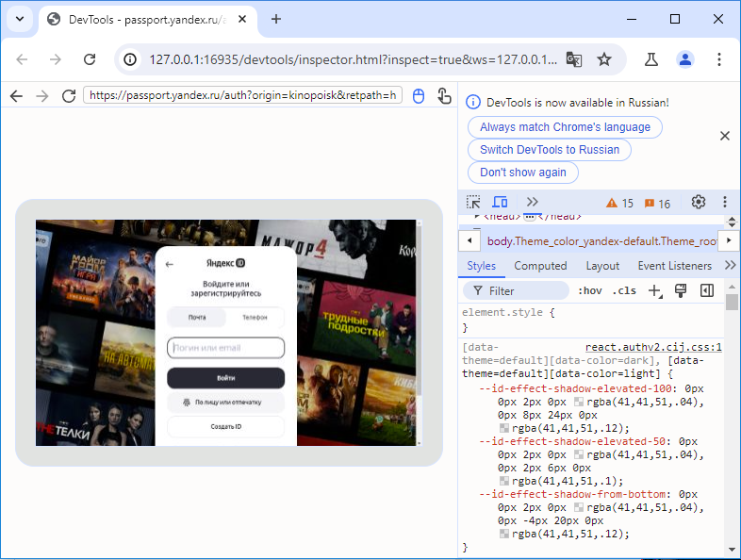This screenshot has width=741, height=560.
Task: Toggle touch input emulation icon
Action: [x=444, y=96]
